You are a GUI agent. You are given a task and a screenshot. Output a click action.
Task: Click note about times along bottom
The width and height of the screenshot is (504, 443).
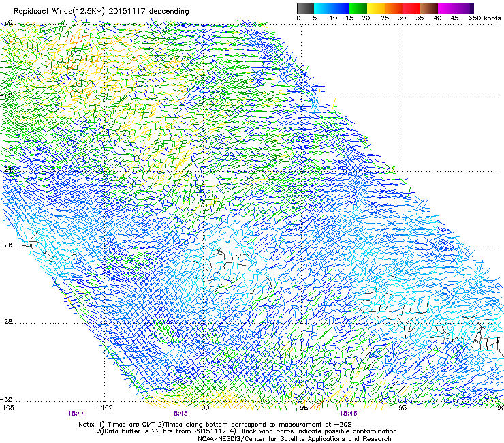[256, 425]
